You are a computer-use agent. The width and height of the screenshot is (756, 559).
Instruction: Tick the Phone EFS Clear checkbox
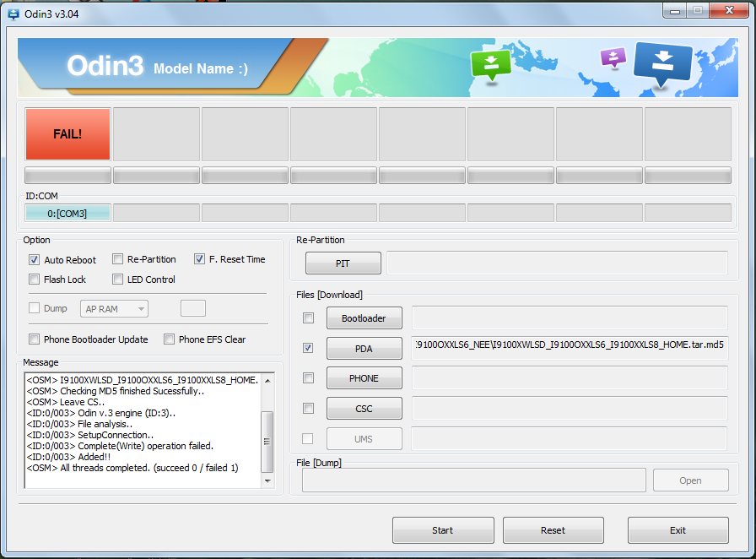tap(170, 339)
